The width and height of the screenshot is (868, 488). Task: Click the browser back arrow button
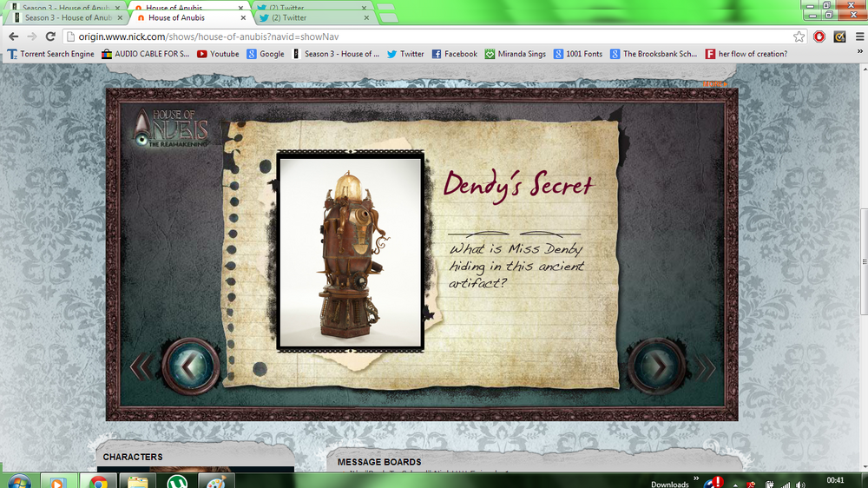pos(13,36)
